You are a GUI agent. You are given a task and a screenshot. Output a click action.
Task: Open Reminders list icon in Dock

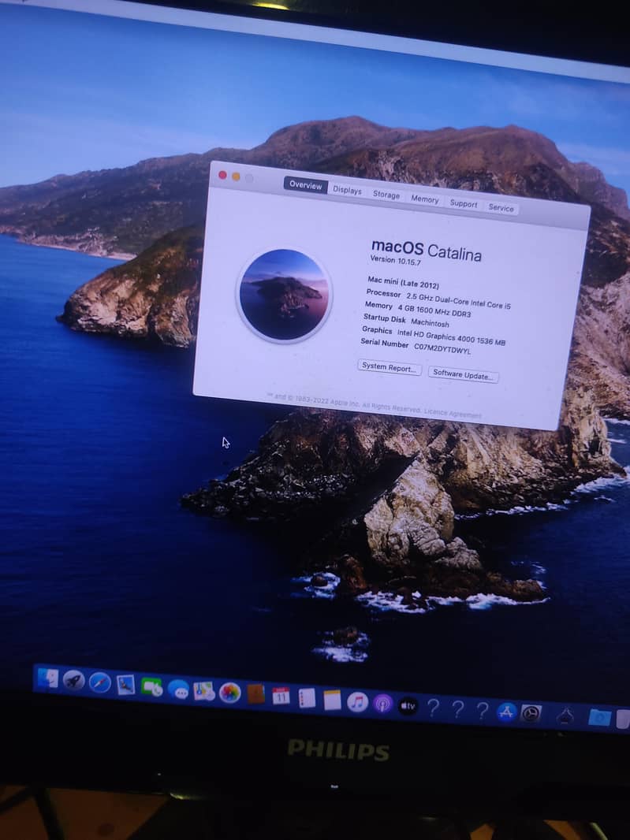307,698
